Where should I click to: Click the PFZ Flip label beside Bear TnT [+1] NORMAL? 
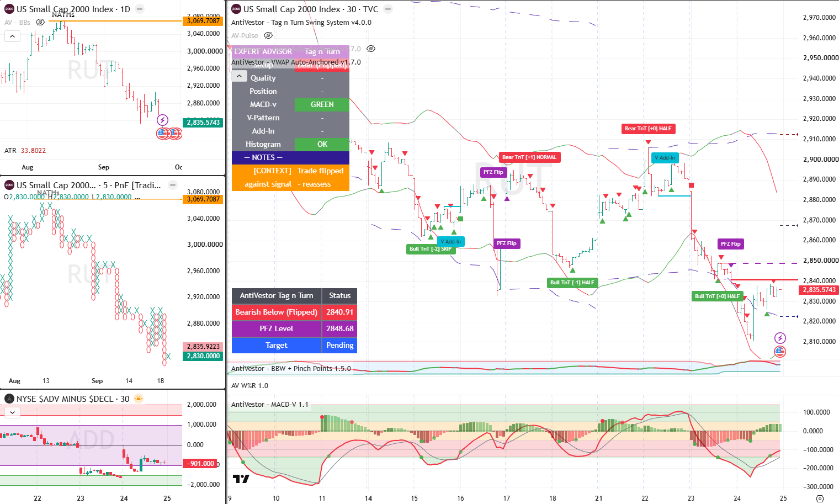pyautogui.click(x=493, y=172)
